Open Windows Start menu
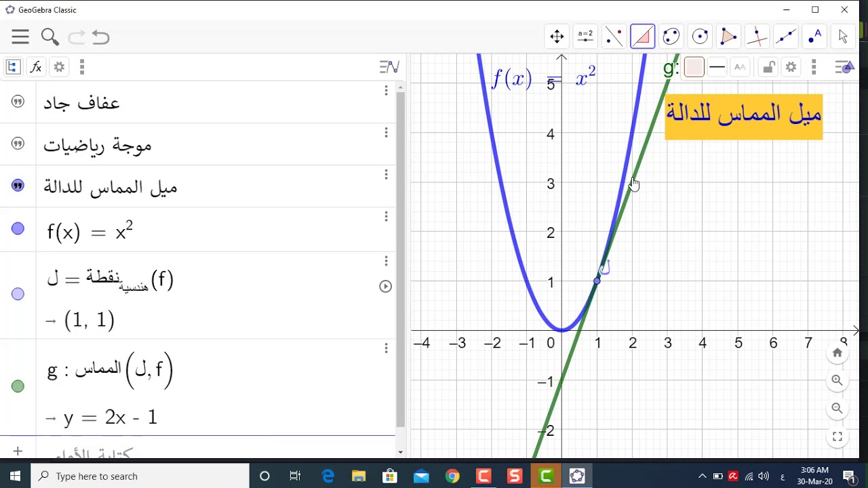 [15, 476]
